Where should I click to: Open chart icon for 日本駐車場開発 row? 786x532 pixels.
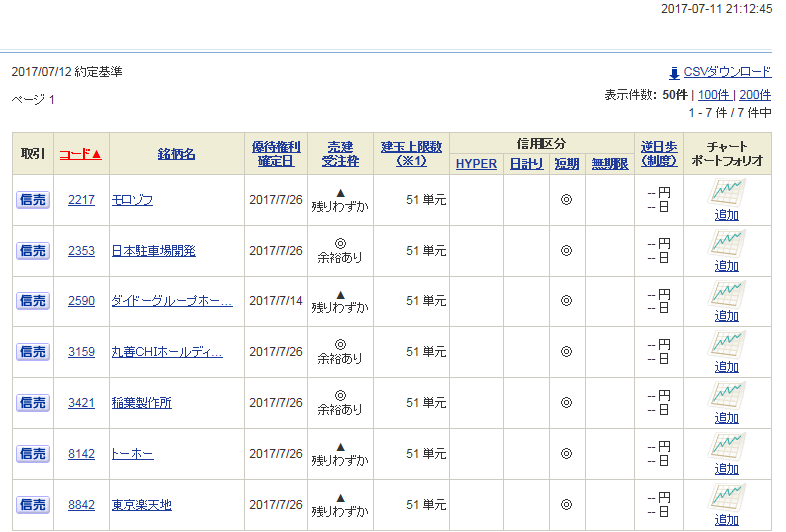click(727, 244)
